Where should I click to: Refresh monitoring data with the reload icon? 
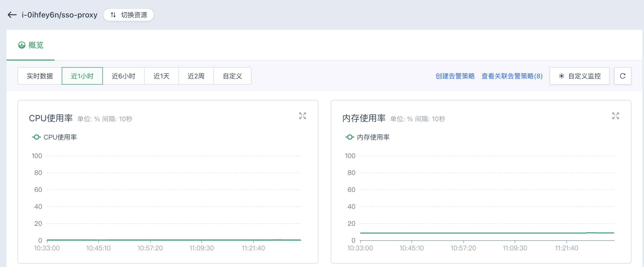[x=623, y=76]
